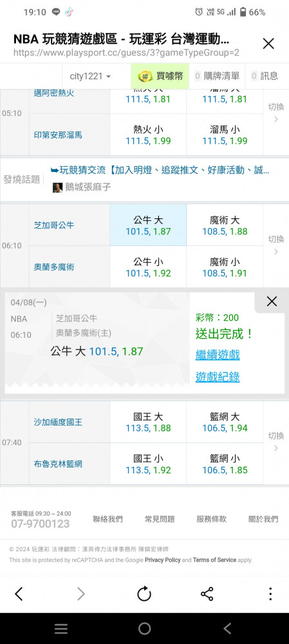Open team link 布魯克林籃網
The width and height of the screenshot is (289, 644).
58,464
